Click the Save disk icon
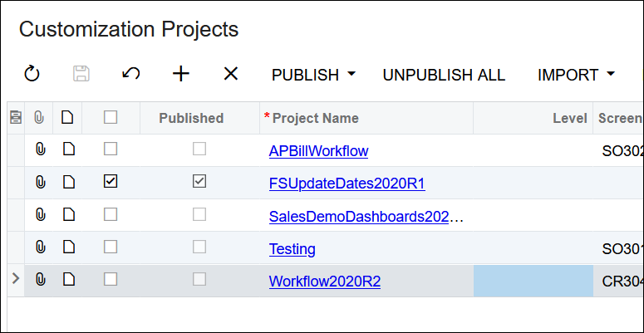Image resolution: width=644 pixels, height=333 pixels. click(x=81, y=75)
